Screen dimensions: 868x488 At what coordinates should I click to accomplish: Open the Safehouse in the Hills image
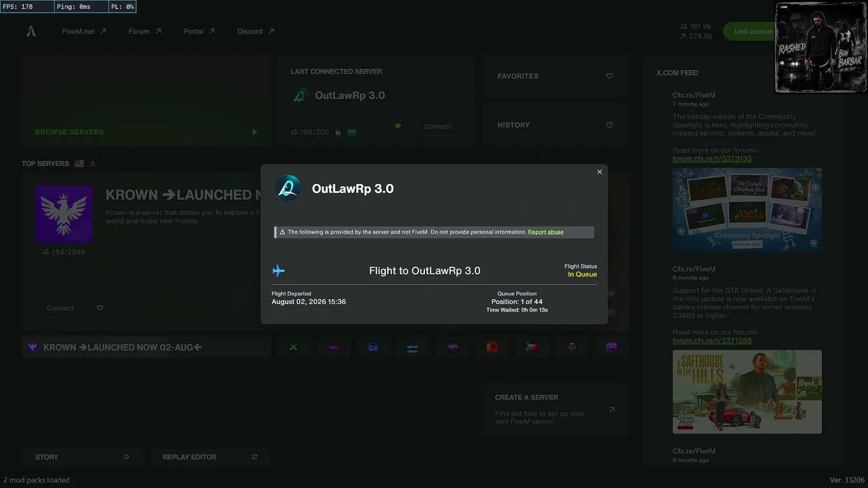747,392
